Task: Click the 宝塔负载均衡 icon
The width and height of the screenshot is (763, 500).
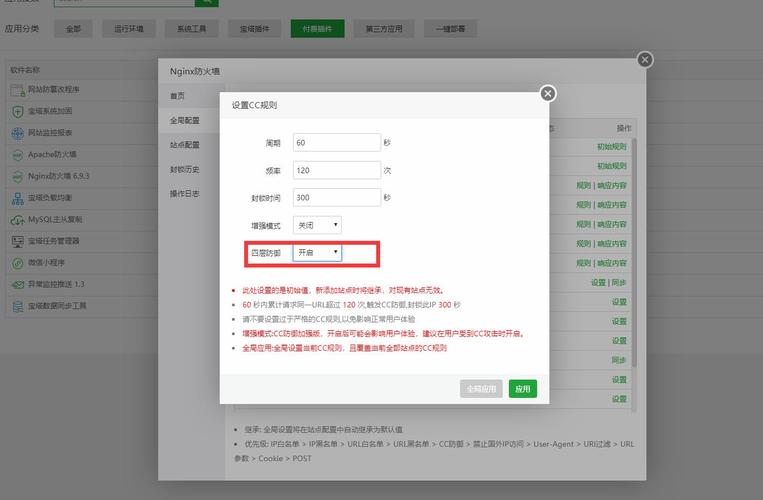Action: (18, 198)
